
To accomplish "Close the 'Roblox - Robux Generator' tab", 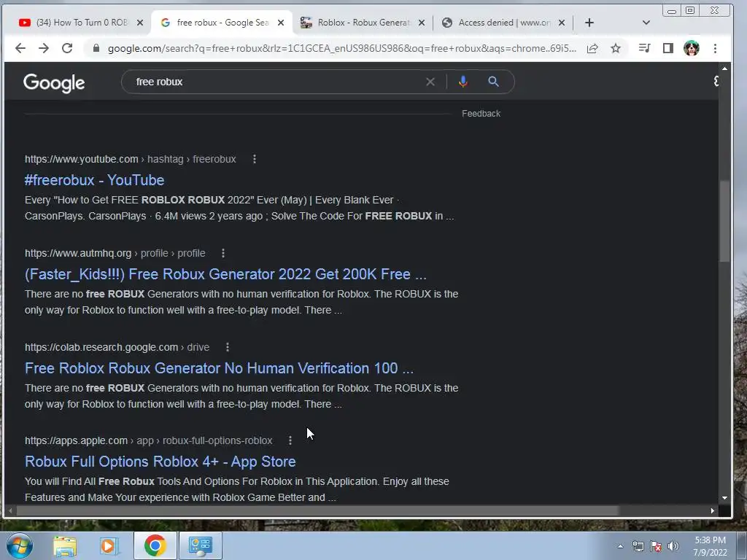I will 422,23.
